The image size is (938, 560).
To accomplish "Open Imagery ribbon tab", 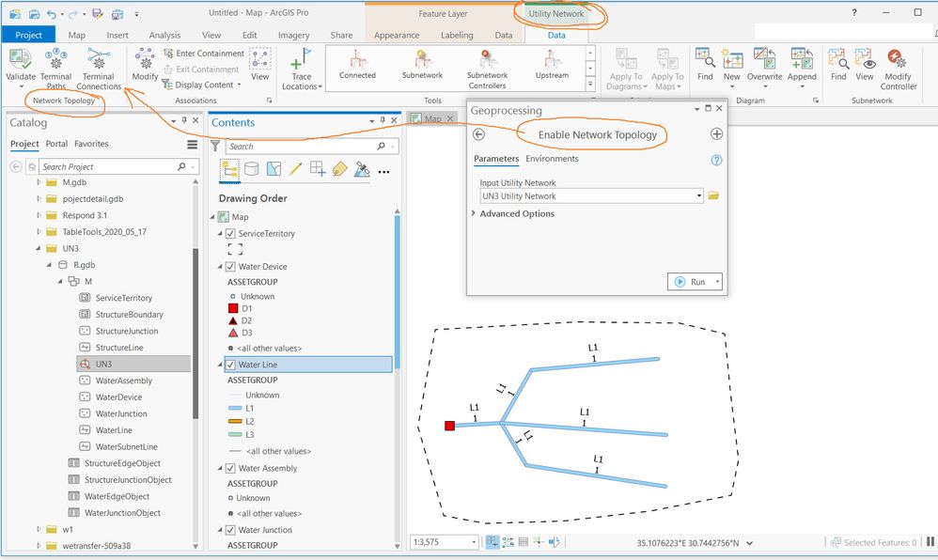I will tap(294, 35).
